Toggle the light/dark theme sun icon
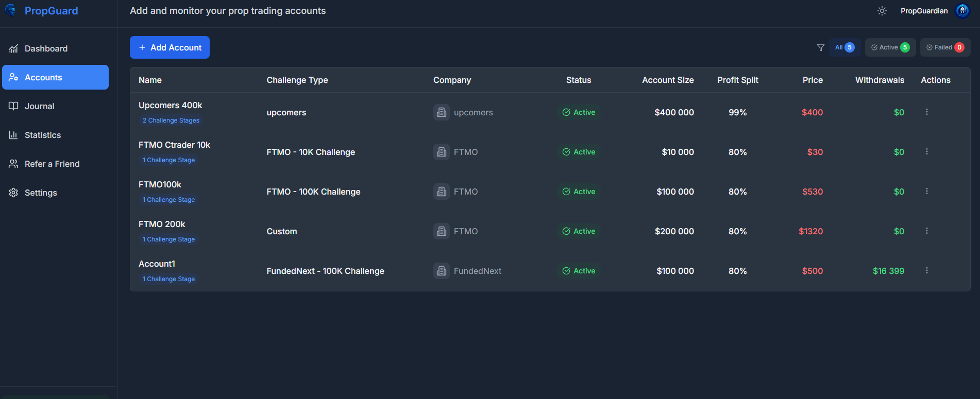This screenshot has width=980, height=399. click(x=882, y=11)
